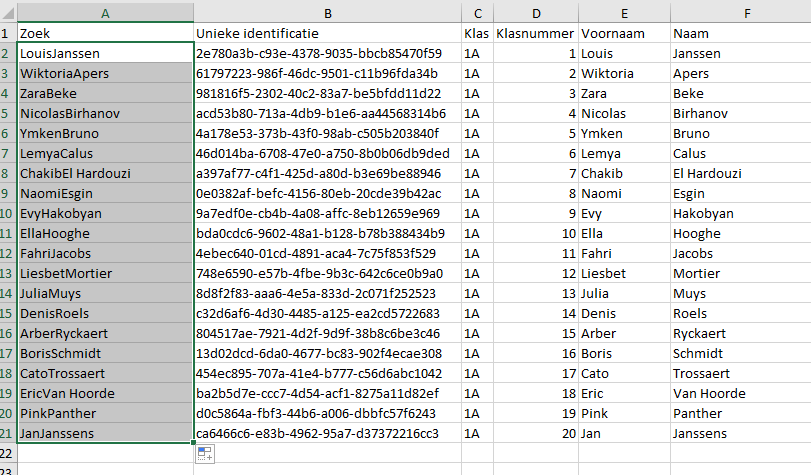Select cell containing 'DenisRoels'
Screen dimensions: 811x475
click(106, 314)
